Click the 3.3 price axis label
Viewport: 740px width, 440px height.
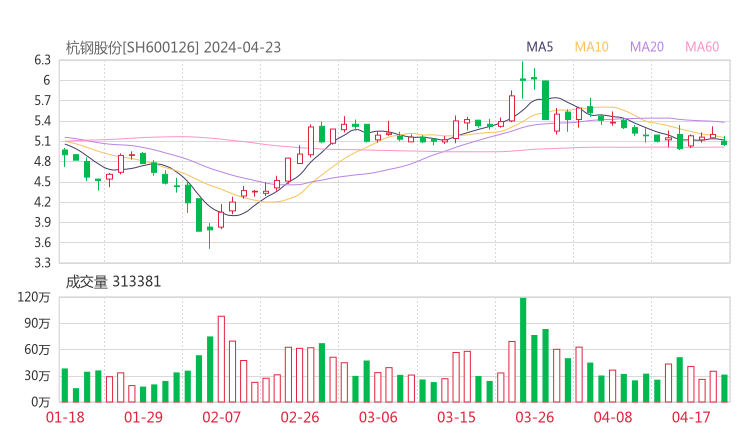pyautogui.click(x=42, y=262)
